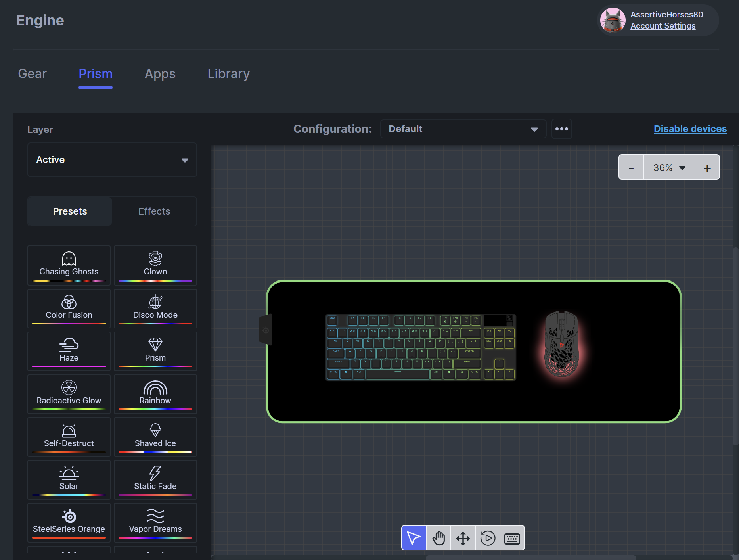Apply the Vapor Dreams preset

[x=155, y=522]
